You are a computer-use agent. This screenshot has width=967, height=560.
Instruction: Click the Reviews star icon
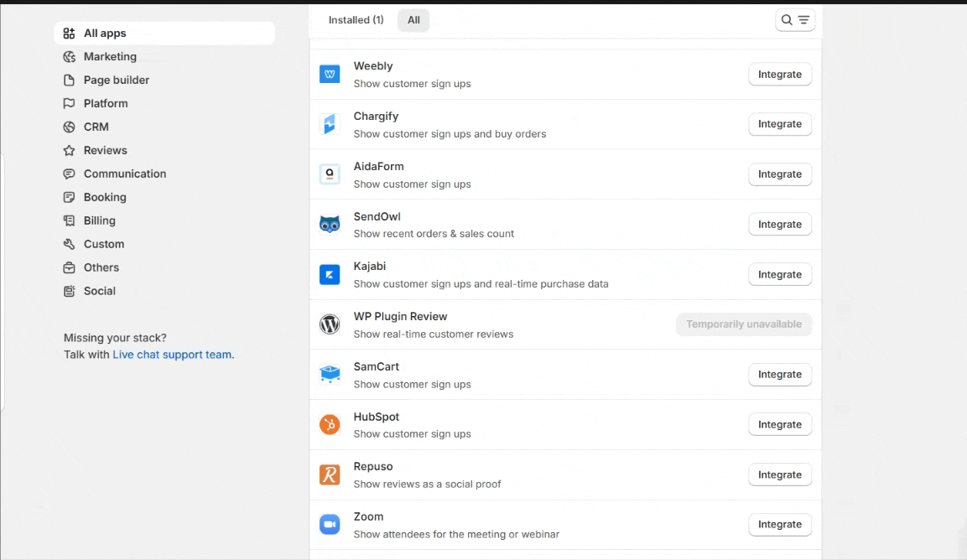(69, 151)
